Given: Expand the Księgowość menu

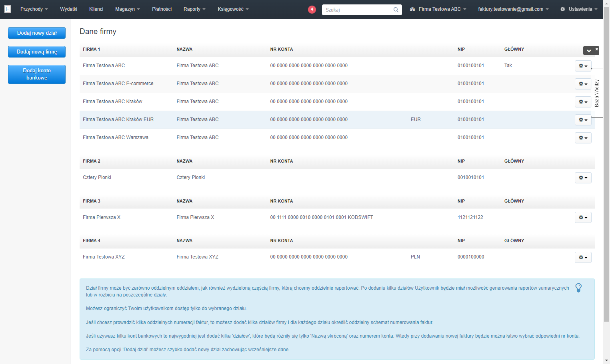Looking at the screenshot, I should coord(233,9).
